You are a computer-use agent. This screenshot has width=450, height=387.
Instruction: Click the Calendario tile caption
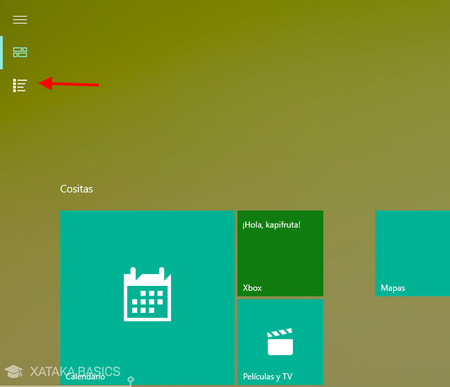[85, 377]
